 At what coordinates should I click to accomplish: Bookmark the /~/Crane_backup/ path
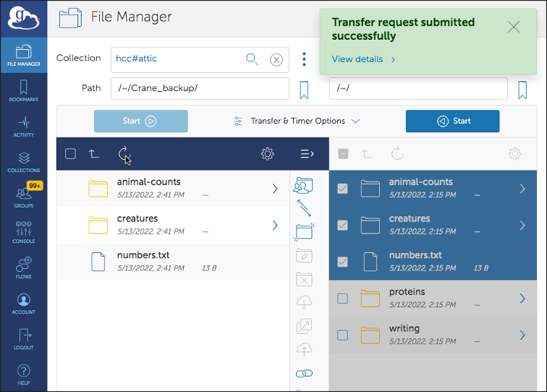tap(304, 90)
